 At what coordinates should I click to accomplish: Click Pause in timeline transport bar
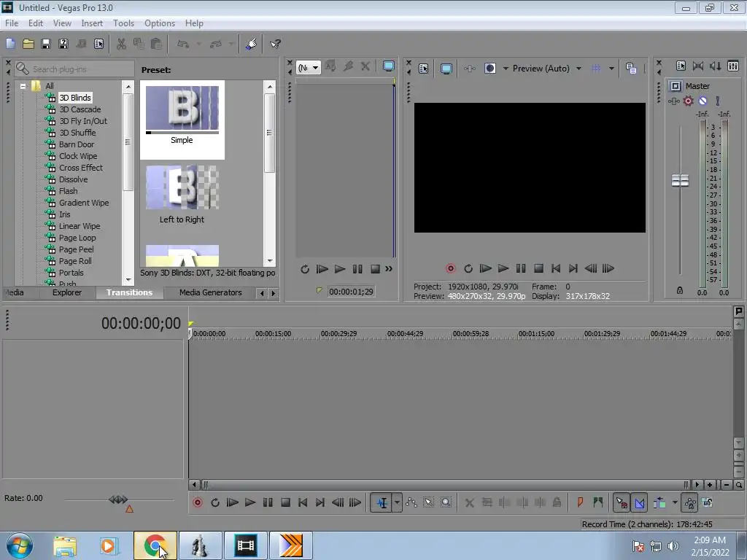[x=268, y=502]
